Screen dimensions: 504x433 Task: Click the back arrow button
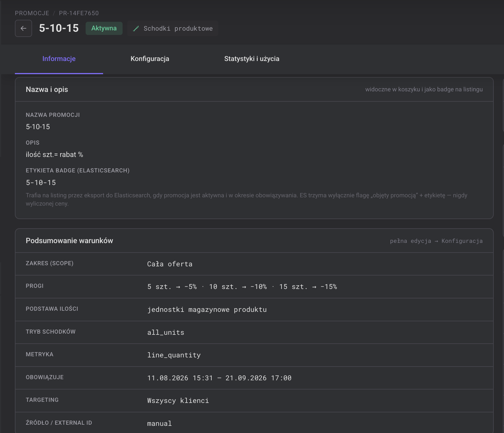pos(23,28)
